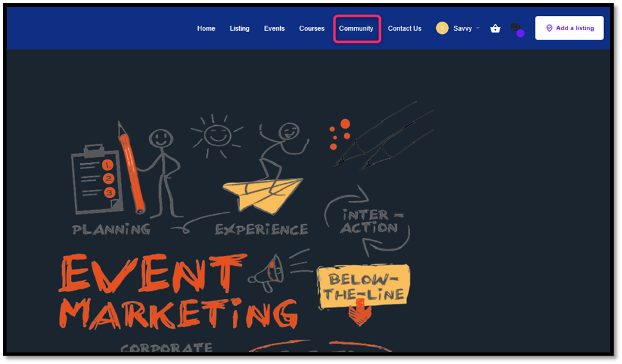Select the highlighted Community menu item
The width and height of the screenshot is (622, 364).
[x=357, y=29]
